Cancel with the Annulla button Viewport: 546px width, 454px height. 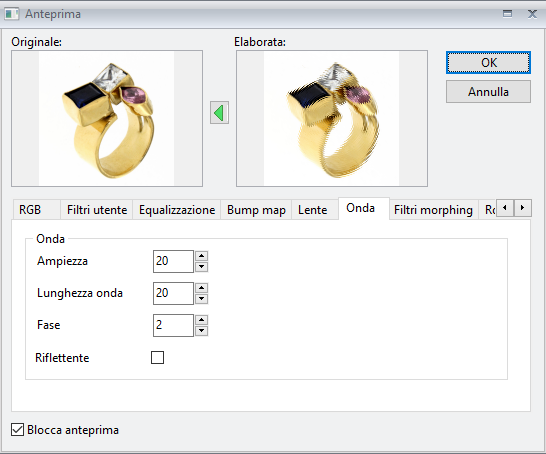click(x=488, y=92)
